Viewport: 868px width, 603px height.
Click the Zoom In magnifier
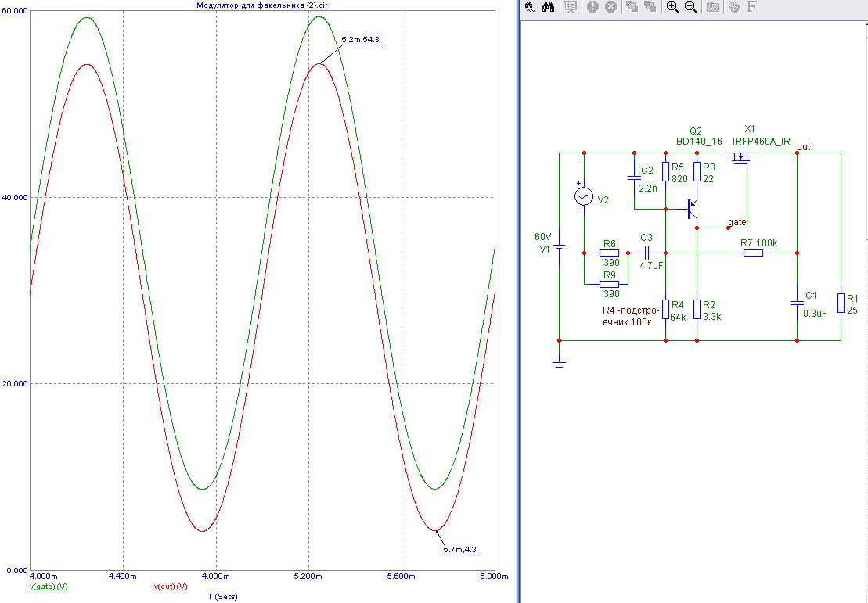tap(672, 6)
